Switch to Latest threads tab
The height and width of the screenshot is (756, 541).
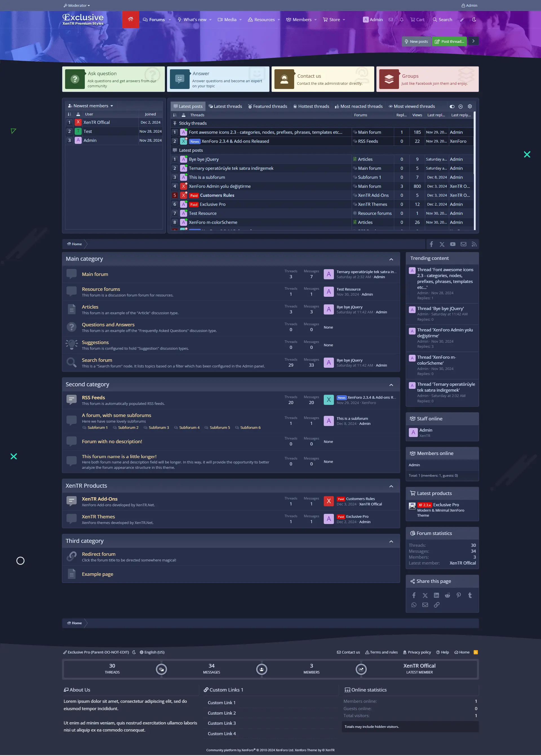tap(225, 106)
